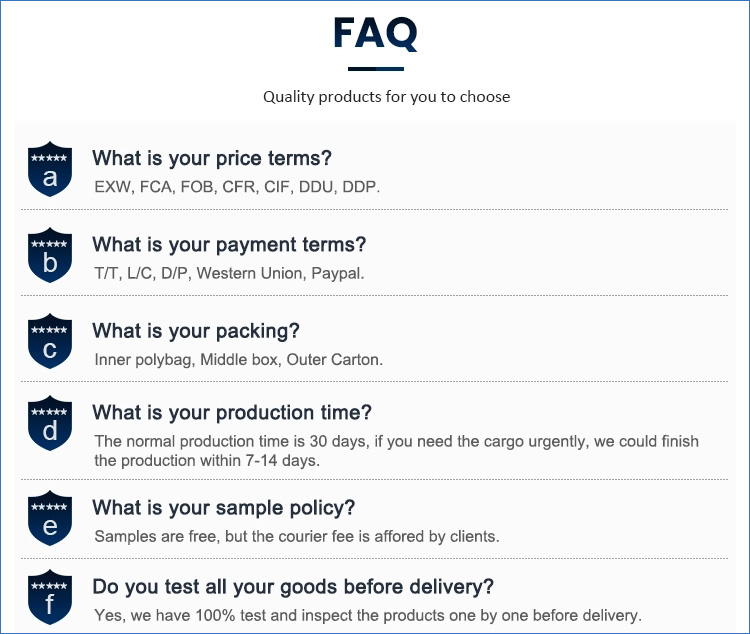The height and width of the screenshot is (634, 750).
Task: Click the shield badge labeled f
Action: [50, 597]
